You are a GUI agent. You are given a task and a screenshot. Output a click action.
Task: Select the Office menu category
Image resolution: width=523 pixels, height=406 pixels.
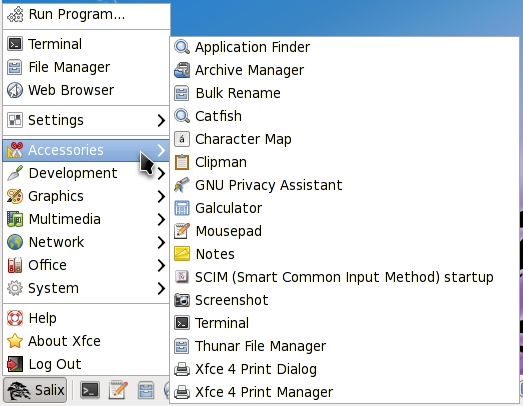point(86,266)
